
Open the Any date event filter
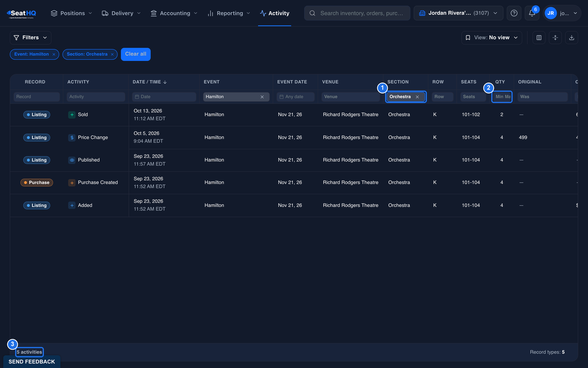(x=295, y=97)
